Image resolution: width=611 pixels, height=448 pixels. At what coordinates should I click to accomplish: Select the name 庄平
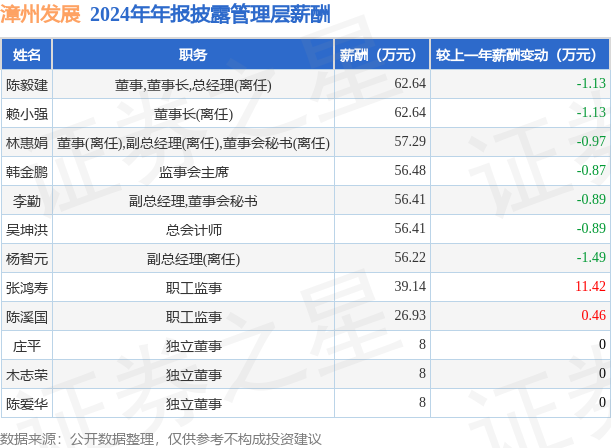click(27, 346)
